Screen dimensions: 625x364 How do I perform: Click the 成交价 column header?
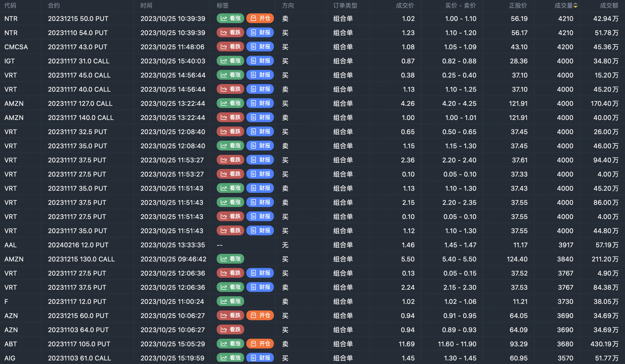pyautogui.click(x=405, y=6)
